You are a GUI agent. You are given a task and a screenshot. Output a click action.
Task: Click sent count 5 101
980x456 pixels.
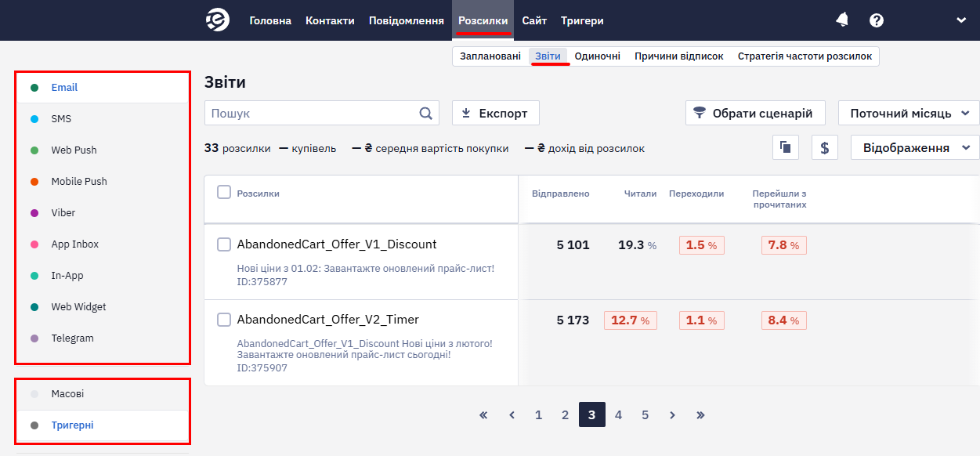tap(573, 245)
